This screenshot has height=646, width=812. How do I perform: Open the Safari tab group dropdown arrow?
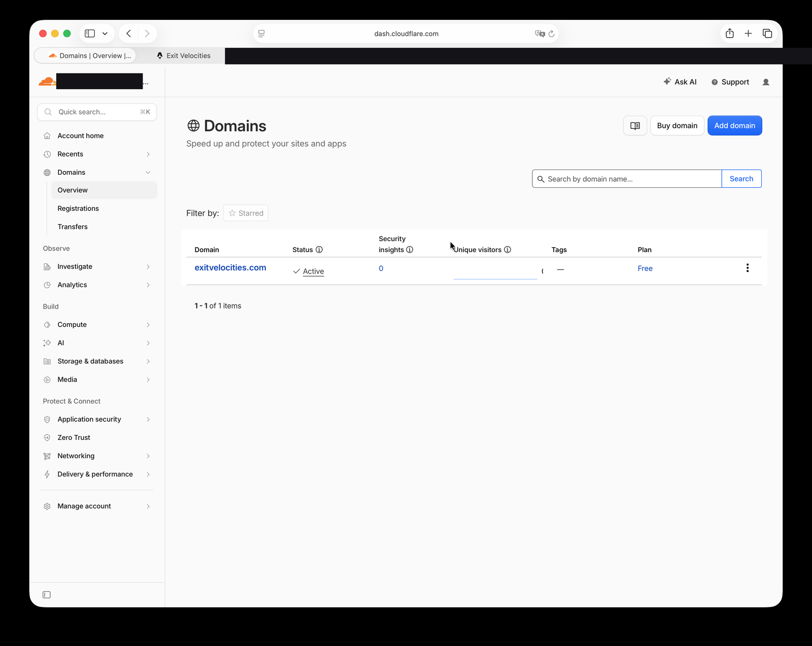click(105, 33)
